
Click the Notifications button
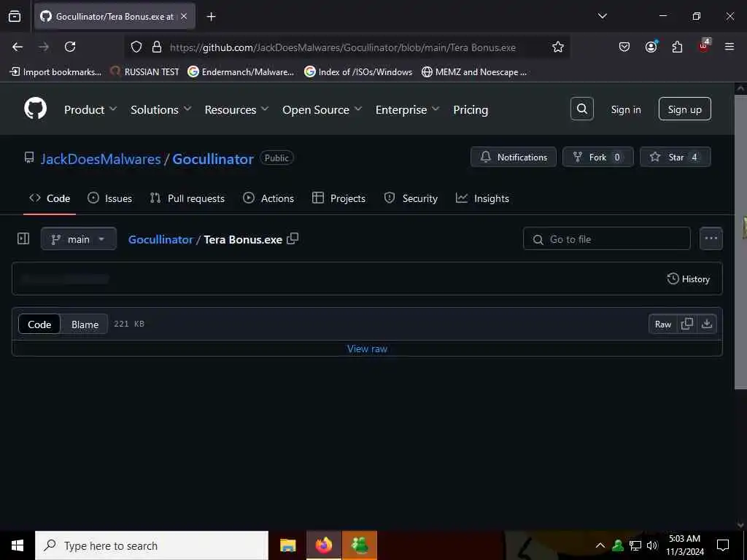click(514, 157)
